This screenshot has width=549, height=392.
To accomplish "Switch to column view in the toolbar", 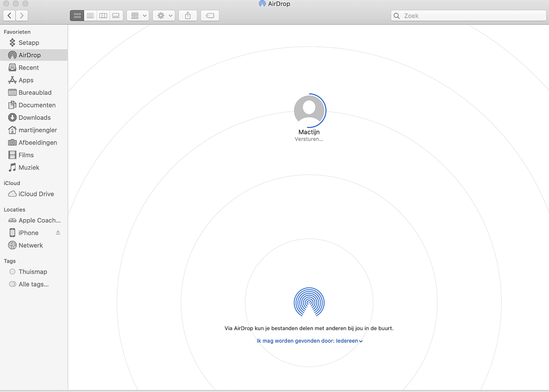I will [x=103, y=15].
